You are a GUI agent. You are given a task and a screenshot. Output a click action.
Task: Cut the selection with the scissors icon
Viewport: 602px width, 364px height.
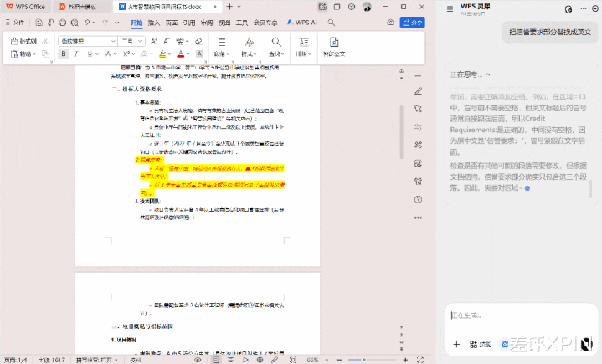pyautogui.click(x=46, y=42)
